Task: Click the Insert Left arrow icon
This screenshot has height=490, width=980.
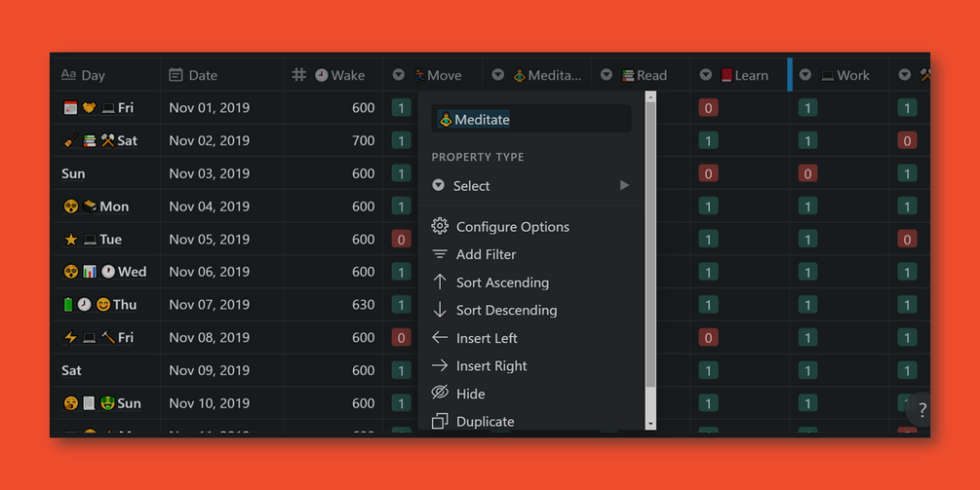Action: click(440, 338)
